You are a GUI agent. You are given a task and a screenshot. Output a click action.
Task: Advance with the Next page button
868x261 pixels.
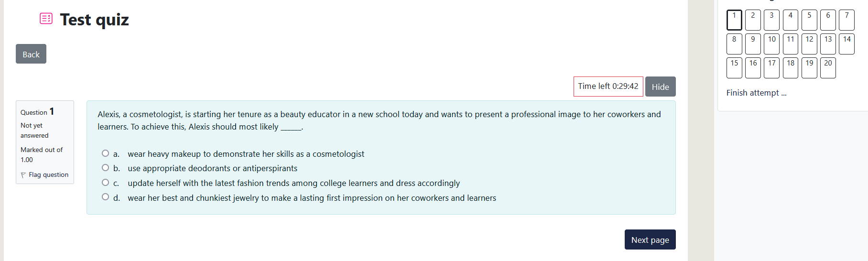[x=650, y=239]
